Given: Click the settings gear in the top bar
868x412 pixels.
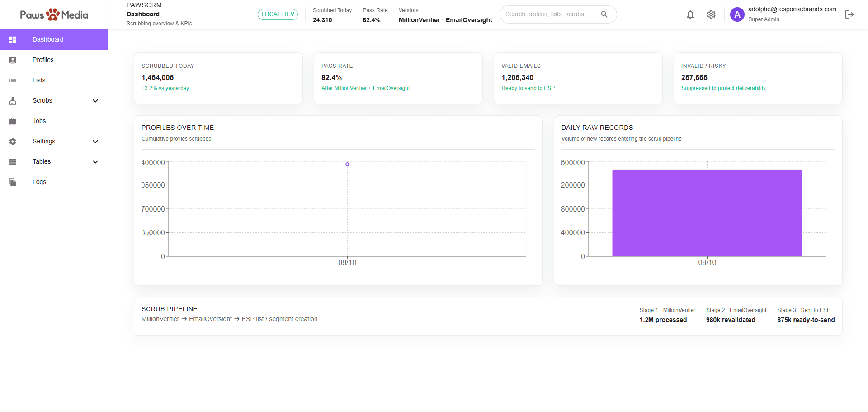Looking at the screenshot, I should [711, 14].
